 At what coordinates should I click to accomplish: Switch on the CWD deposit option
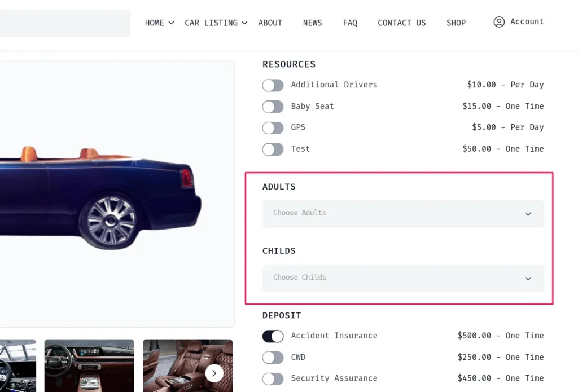pyautogui.click(x=273, y=358)
